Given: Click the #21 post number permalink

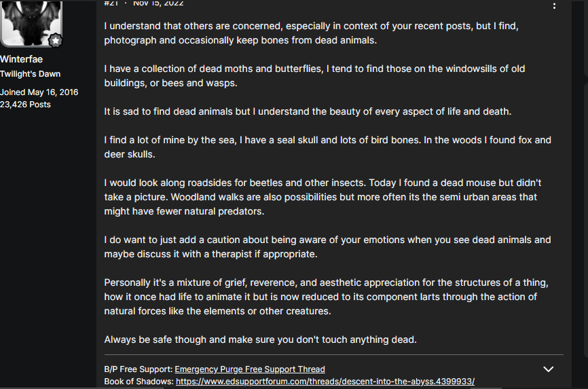Looking at the screenshot, I should click(111, 3).
